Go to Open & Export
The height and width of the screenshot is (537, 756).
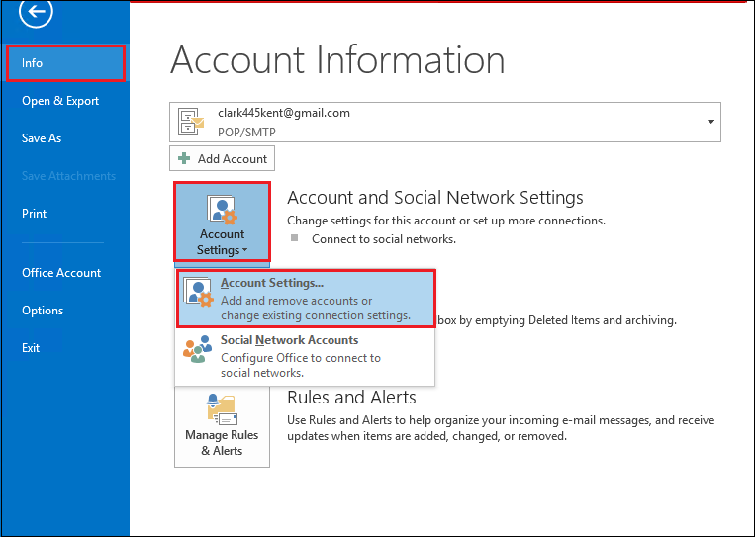(60, 101)
